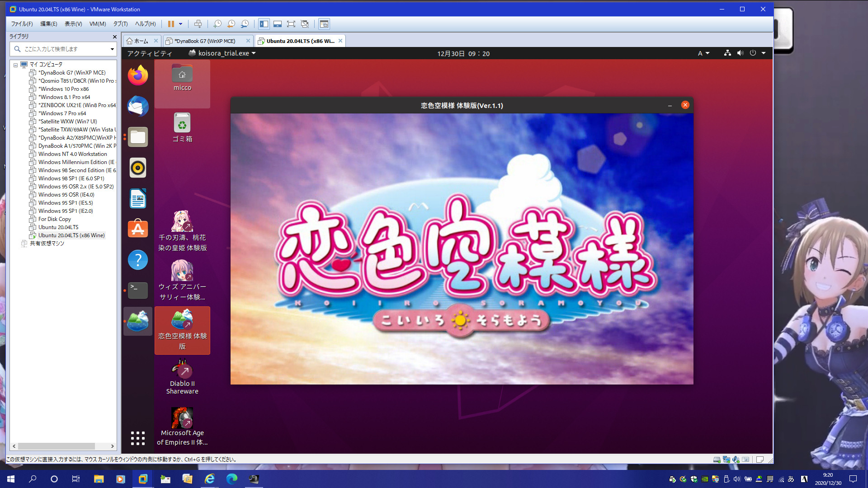Select 千の刃濤、桃花染の皇姫 体験版 desktop shortcut
This screenshot has width=868, height=488.
pos(182,231)
